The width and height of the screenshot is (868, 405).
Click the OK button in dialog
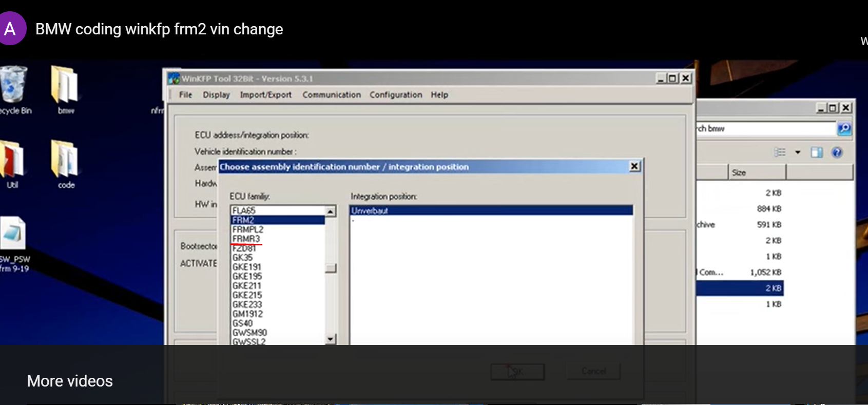coord(517,371)
